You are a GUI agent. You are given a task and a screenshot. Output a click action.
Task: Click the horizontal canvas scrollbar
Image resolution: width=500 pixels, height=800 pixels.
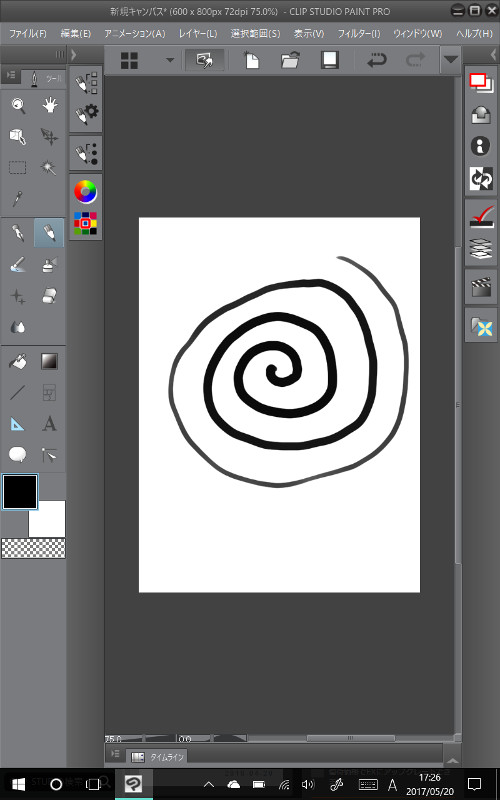pos(350,738)
